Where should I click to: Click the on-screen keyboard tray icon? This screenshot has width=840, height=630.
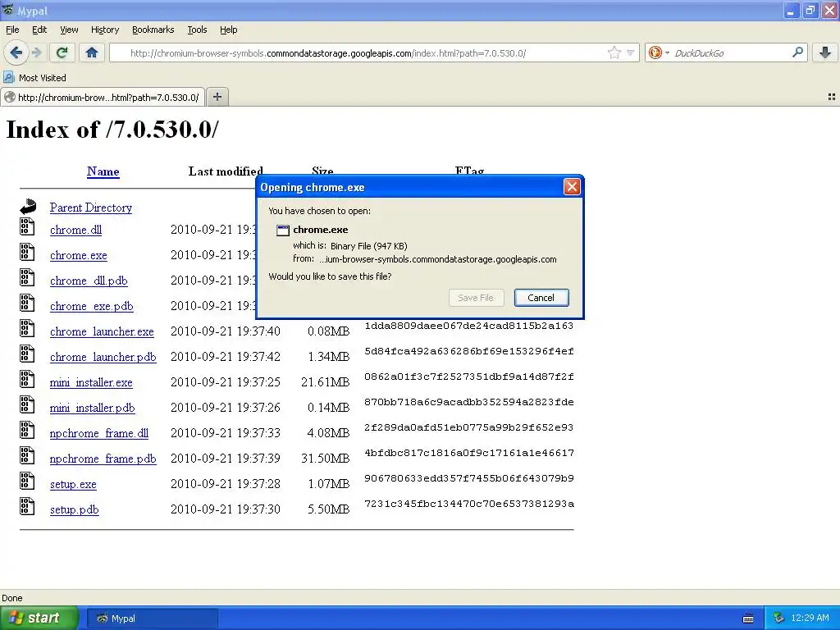tap(748, 619)
